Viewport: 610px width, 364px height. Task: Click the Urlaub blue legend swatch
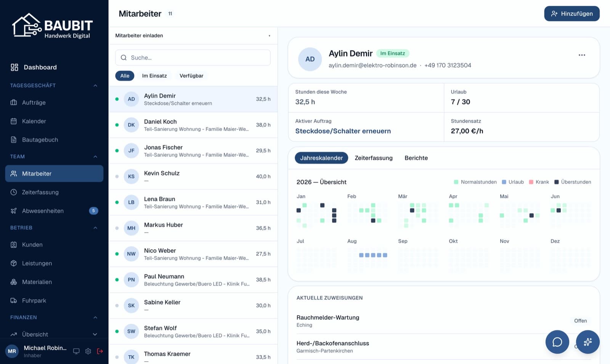pos(504,182)
